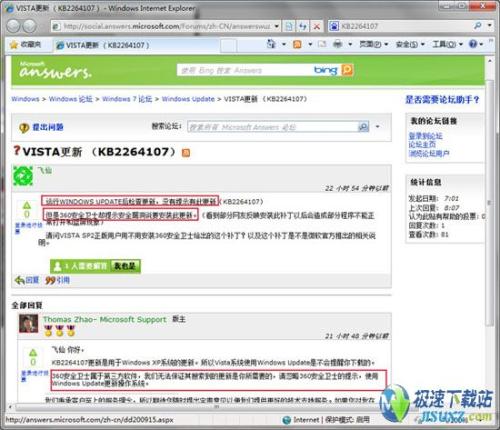Vote up the original question post
The width and height of the screenshot is (500, 430).
[x=27, y=205]
